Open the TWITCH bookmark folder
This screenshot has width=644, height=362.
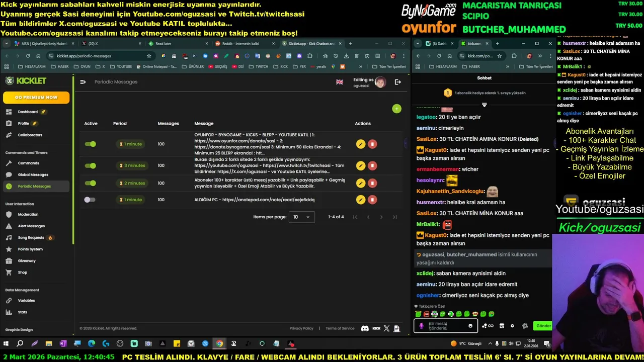(x=258, y=66)
